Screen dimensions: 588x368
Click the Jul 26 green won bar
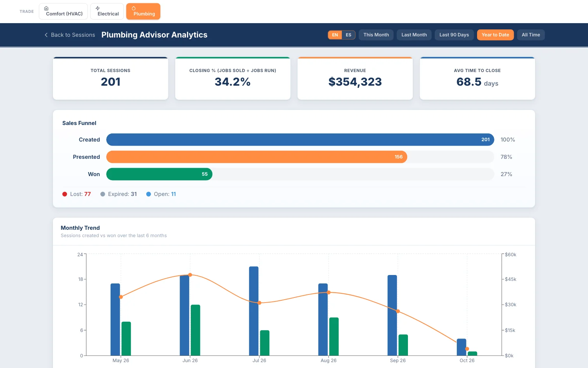tap(265, 343)
